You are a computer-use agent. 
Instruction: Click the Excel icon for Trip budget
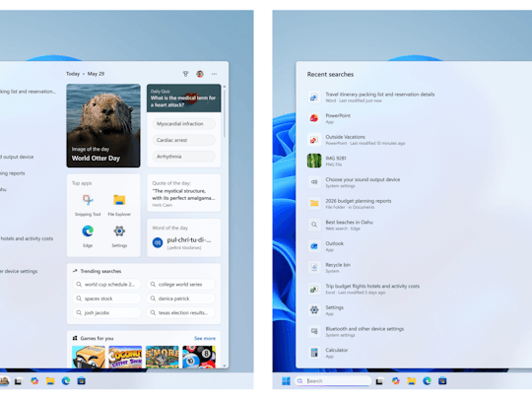click(x=314, y=289)
